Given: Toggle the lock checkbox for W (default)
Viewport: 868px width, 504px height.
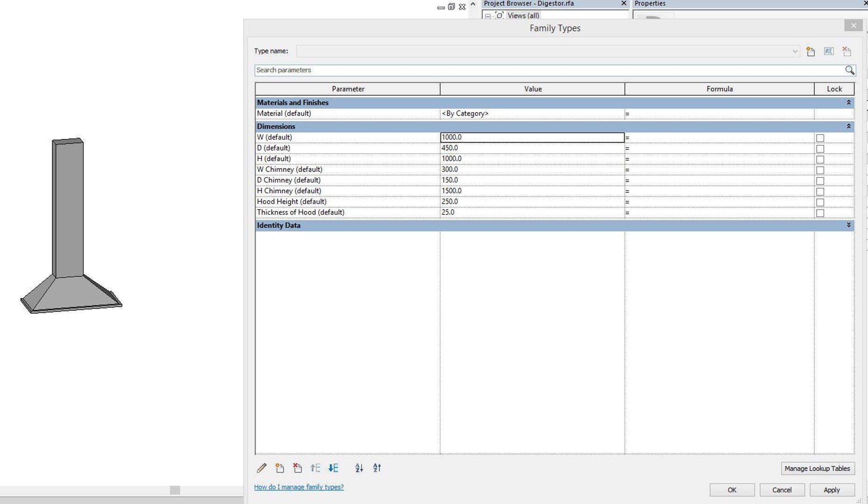Looking at the screenshot, I should click(x=820, y=138).
